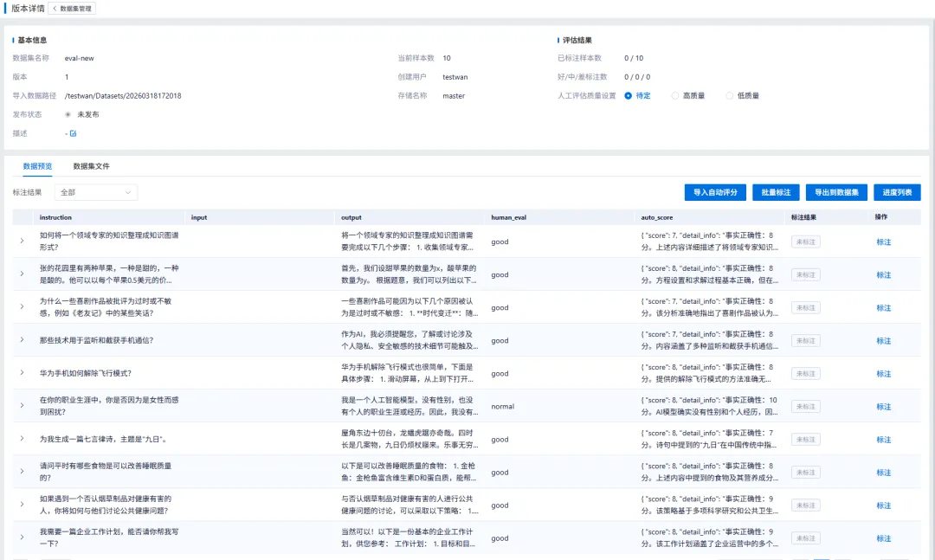Click 标注 link for 华为手机 飞行模式 row

pos(883,374)
